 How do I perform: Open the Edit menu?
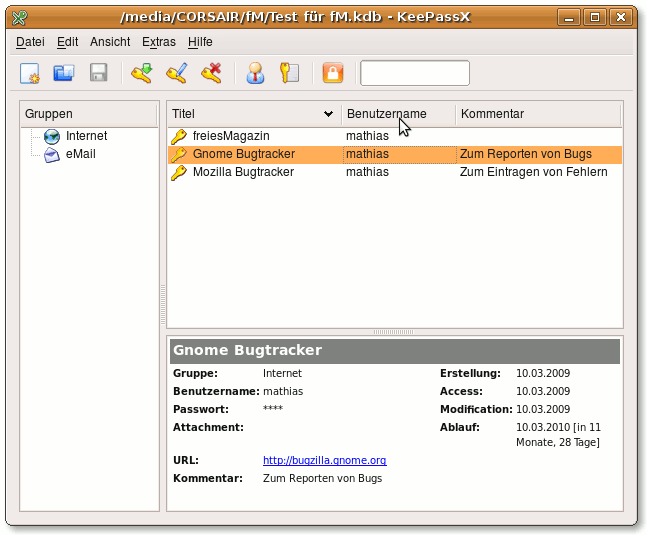tap(67, 42)
